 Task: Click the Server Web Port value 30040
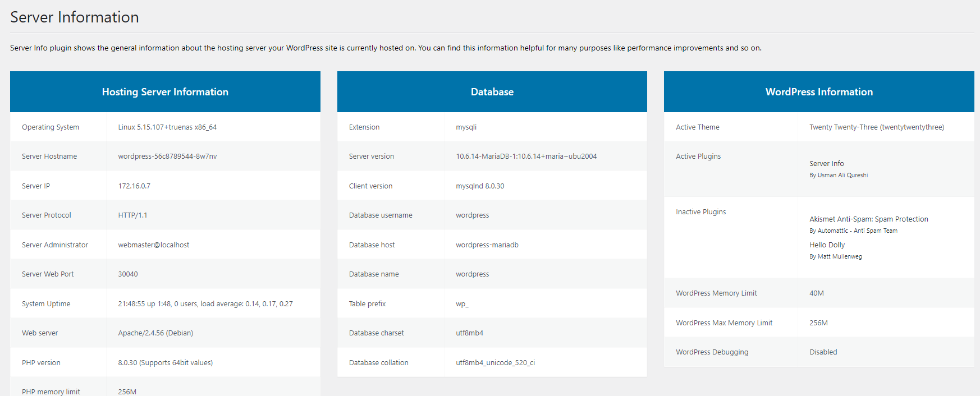coord(128,274)
